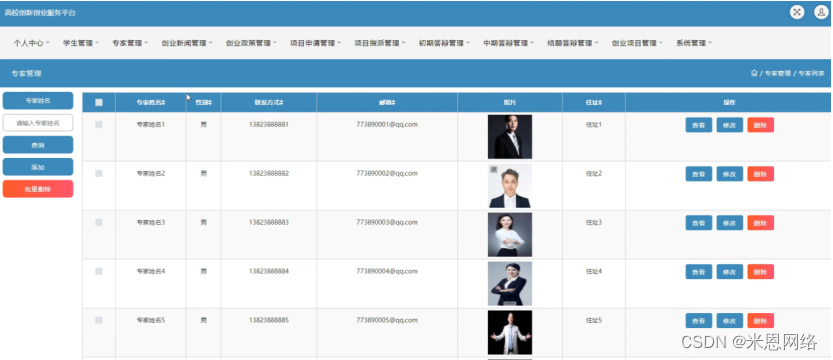This screenshot has height=360, width=833.
Task: Click 修改 for 专家姓名3
Action: tap(729, 222)
